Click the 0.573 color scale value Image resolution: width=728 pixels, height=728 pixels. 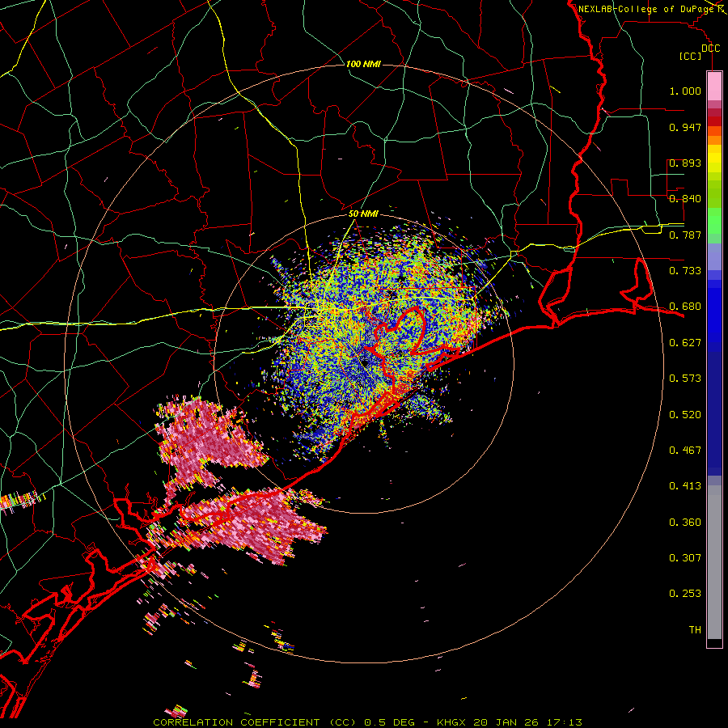(x=685, y=379)
